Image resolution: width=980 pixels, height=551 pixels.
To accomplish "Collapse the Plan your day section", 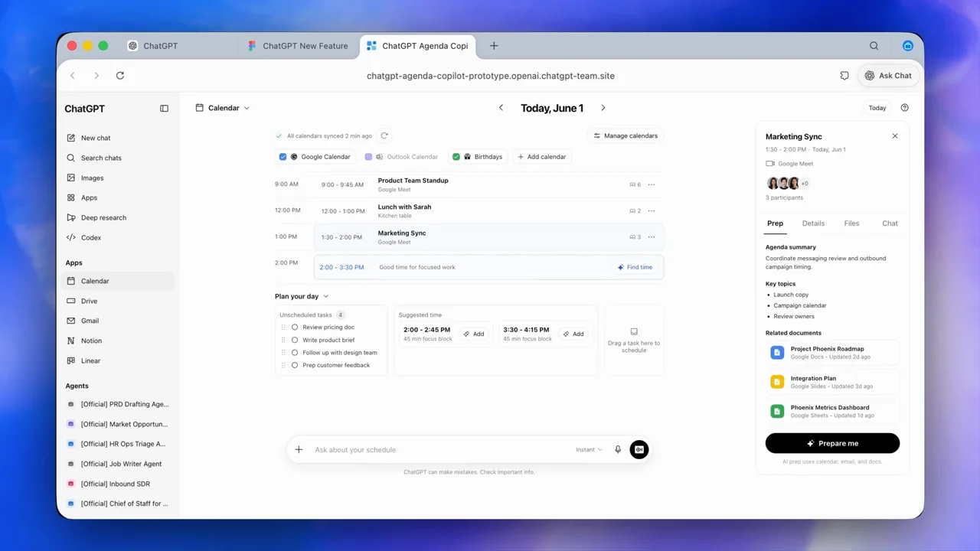I will click(302, 296).
